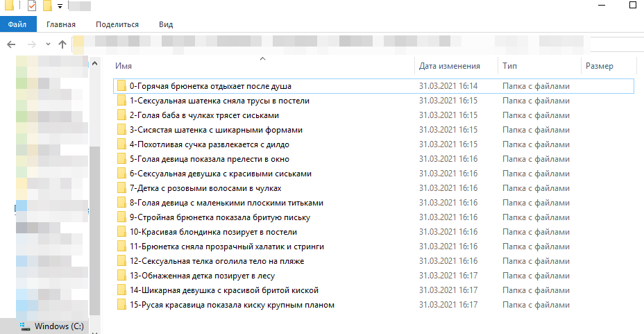
Task: Switch to the Поделиться ribbon tab
Action: click(117, 24)
